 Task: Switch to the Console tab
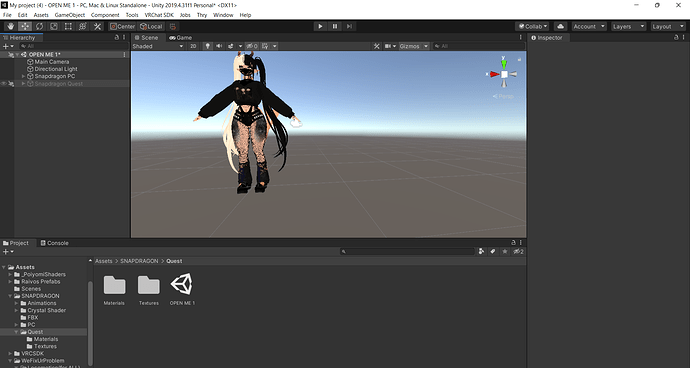click(55, 243)
